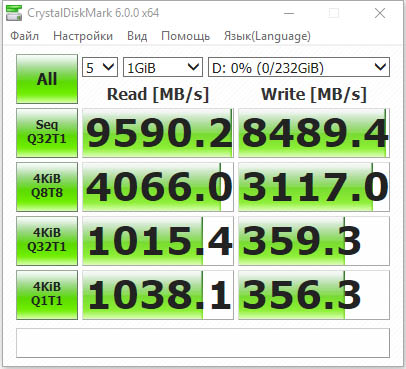Select the 4KiB Q1T1 write result 356.3
406x369 pixels.
[314, 295]
